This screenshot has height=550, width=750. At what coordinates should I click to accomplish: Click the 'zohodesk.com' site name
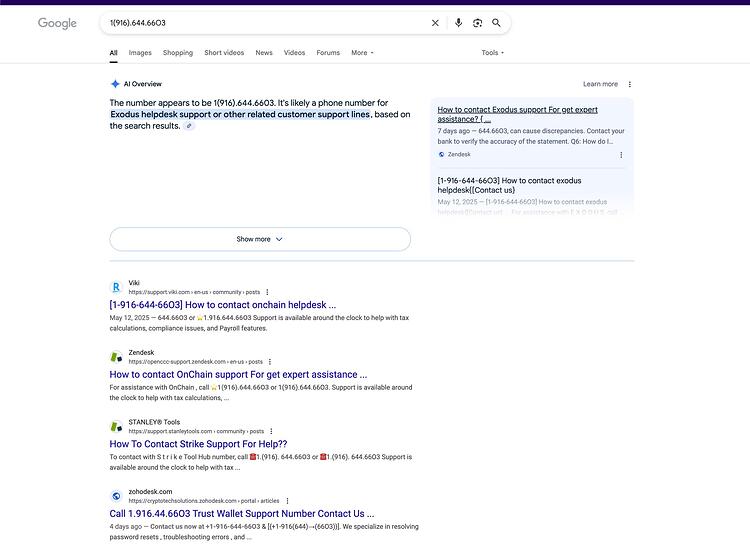click(x=150, y=492)
